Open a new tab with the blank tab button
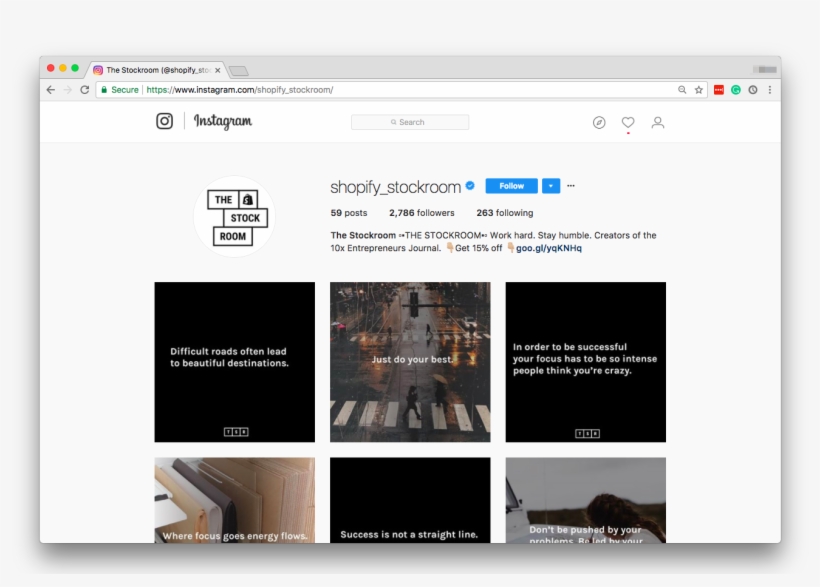 (238, 71)
